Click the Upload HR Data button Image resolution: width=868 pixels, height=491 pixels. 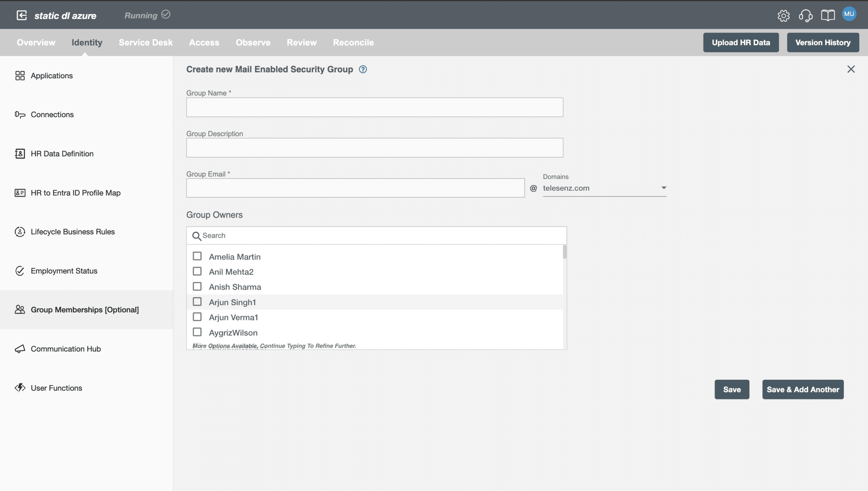[741, 42]
